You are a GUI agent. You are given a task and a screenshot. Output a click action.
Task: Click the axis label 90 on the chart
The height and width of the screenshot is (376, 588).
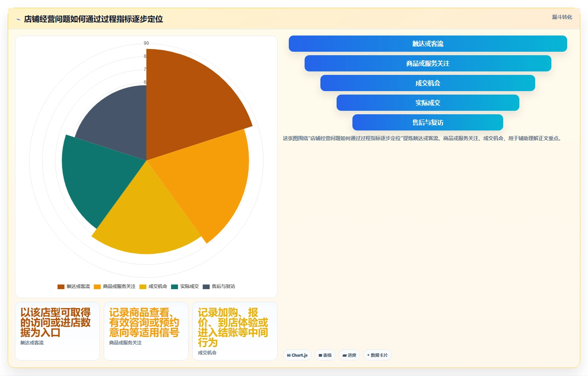coord(146,43)
